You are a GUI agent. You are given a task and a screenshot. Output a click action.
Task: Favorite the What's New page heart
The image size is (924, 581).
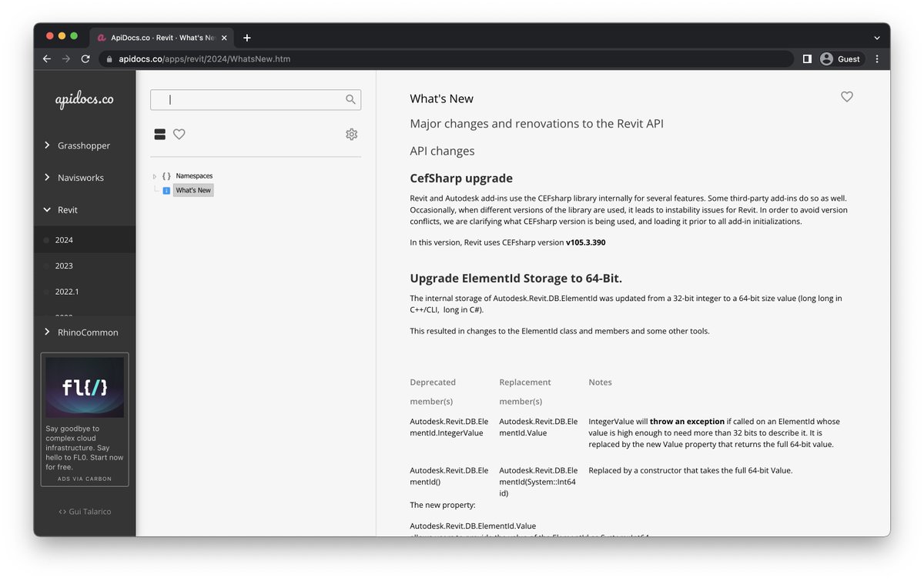pos(847,97)
